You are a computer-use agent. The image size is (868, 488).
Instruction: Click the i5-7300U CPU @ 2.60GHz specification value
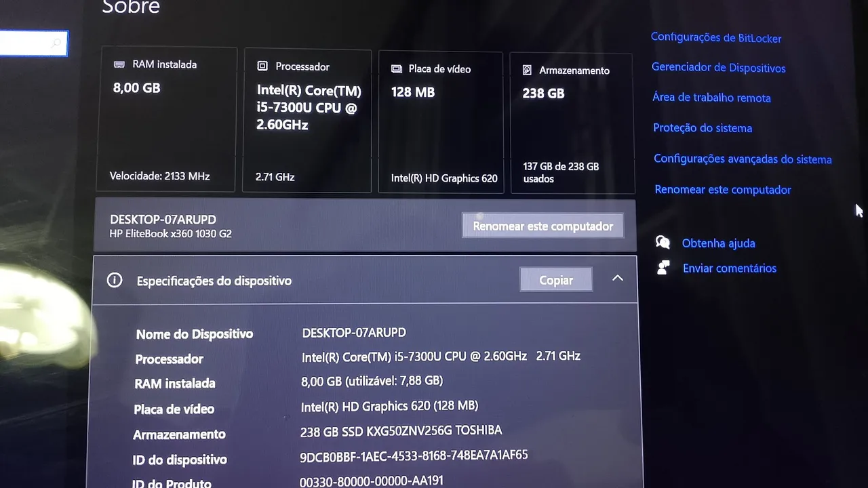(441, 357)
